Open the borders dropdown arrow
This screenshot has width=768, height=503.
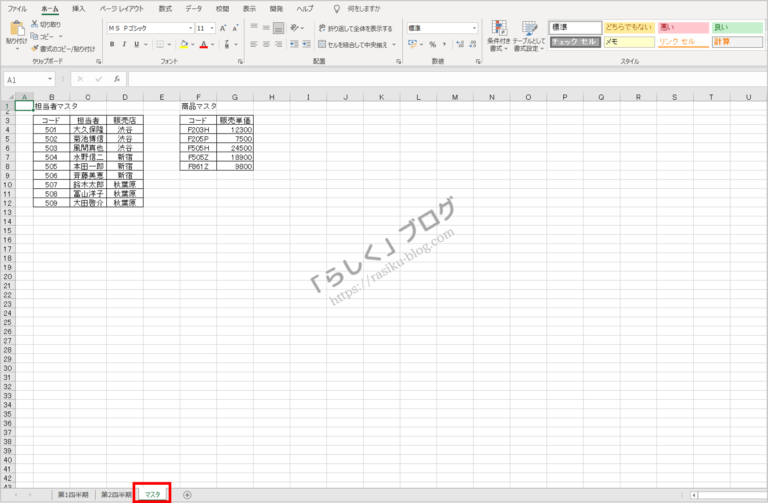tap(169, 45)
